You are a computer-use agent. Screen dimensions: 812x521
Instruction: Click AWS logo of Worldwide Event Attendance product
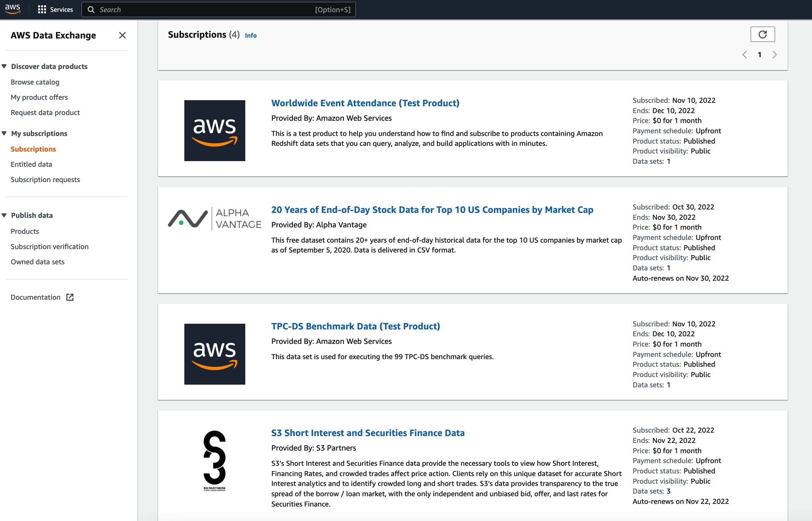click(215, 131)
